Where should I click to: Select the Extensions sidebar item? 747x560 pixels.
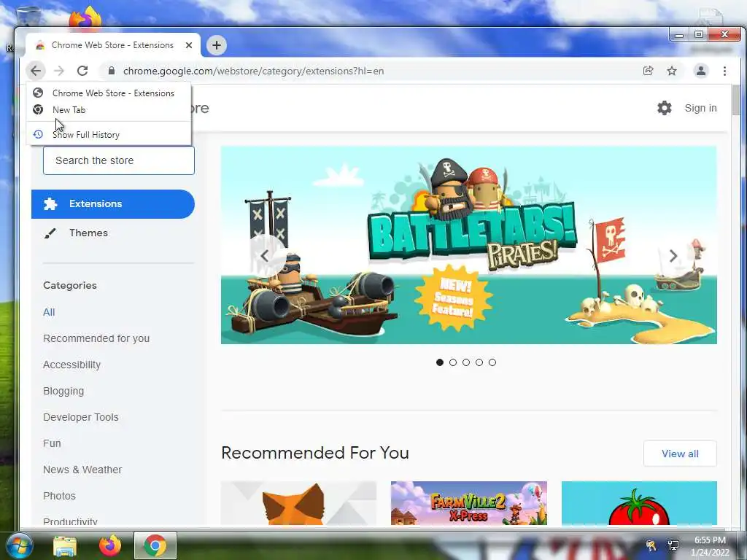coord(113,204)
